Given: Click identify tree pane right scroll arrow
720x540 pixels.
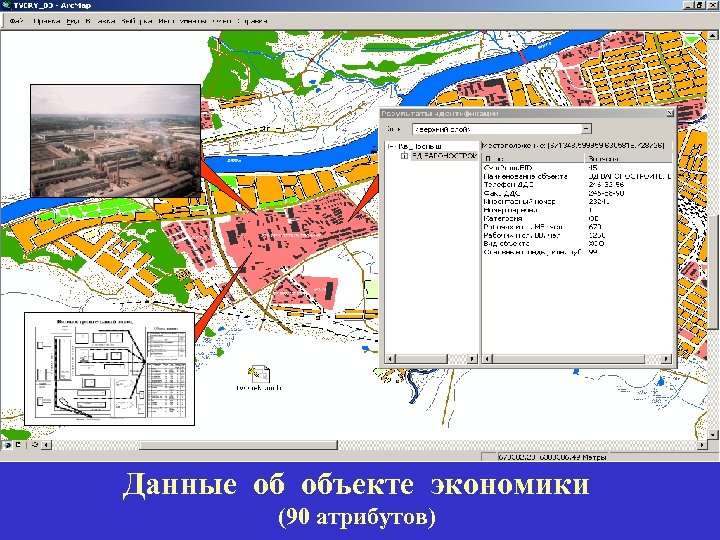Looking at the screenshot, I should pos(472,359).
